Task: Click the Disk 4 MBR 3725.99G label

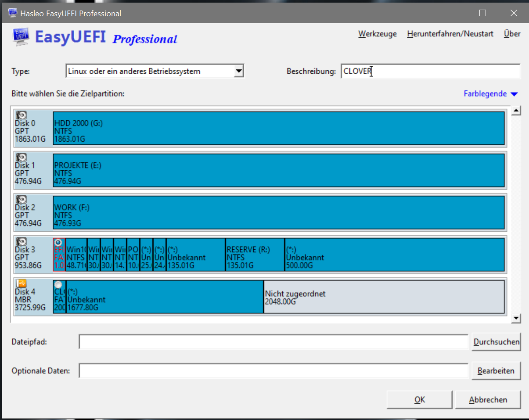Action: 30,300
